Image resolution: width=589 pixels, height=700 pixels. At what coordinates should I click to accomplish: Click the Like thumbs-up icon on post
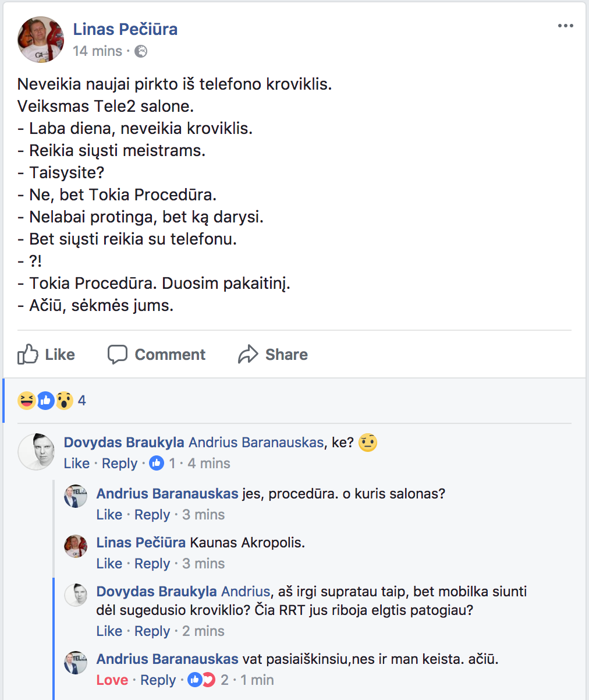[x=28, y=354]
